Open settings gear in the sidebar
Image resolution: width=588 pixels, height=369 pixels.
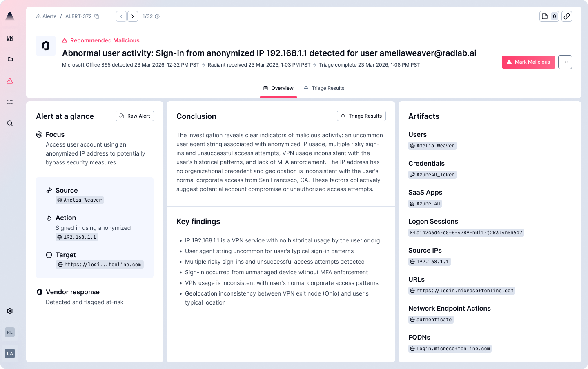[10, 311]
